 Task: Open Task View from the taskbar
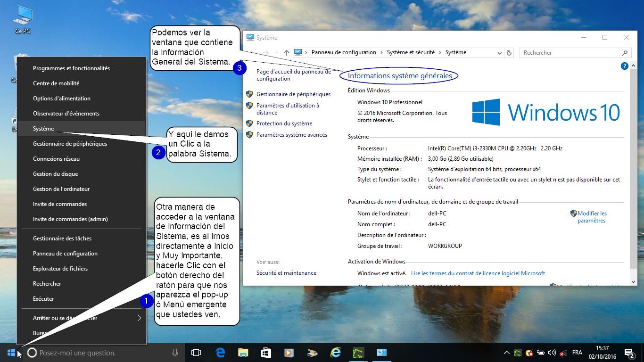[x=196, y=353]
